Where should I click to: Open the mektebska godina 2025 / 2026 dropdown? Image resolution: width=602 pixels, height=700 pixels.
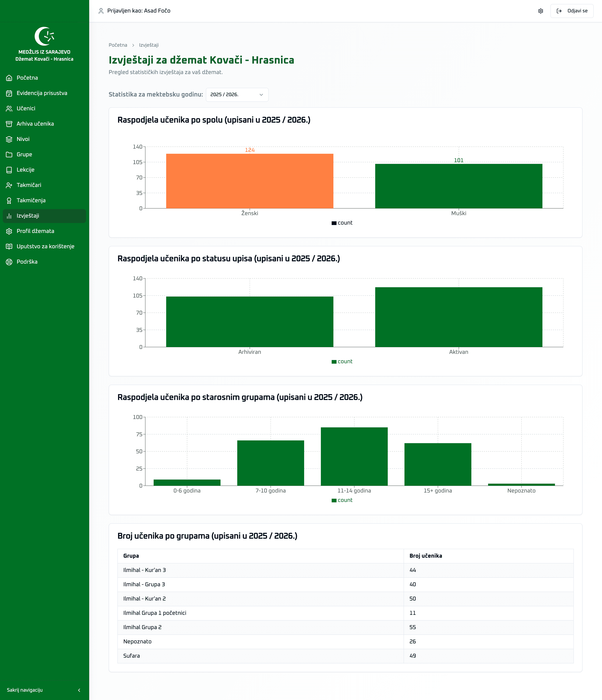pos(237,95)
